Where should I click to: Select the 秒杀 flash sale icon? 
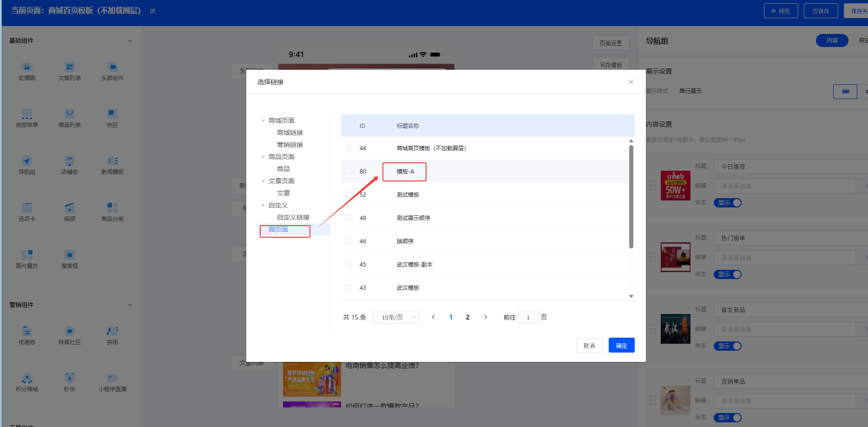(70, 378)
